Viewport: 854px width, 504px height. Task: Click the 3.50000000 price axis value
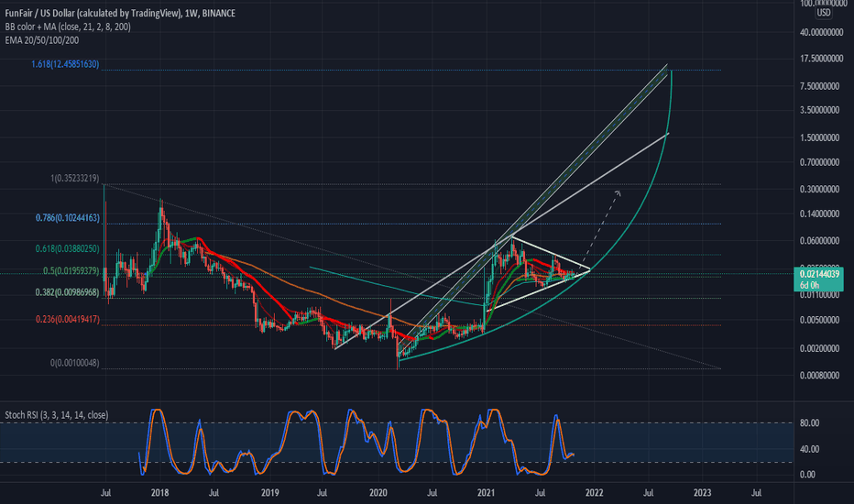point(820,111)
